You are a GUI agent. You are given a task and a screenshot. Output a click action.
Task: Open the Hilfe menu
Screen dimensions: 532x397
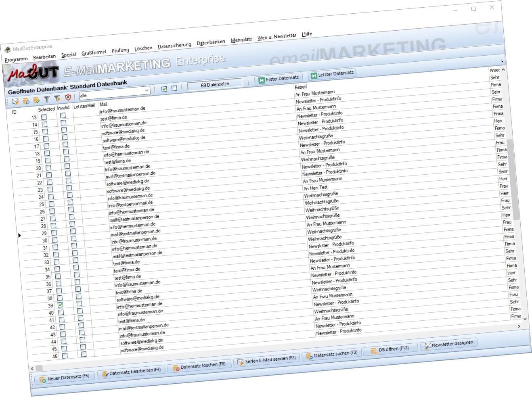coord(307,34)
